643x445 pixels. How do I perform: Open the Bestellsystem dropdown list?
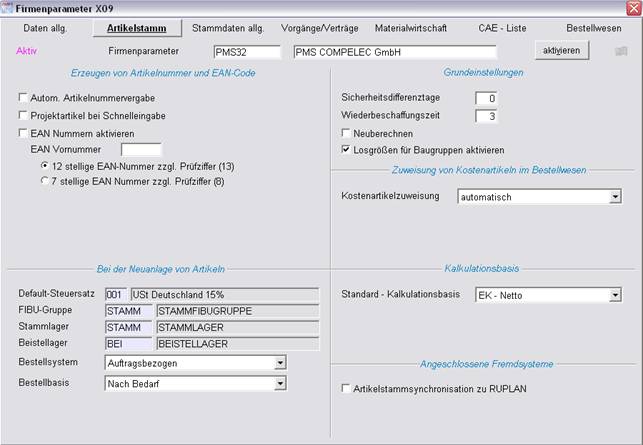click(x=280, y=363)
